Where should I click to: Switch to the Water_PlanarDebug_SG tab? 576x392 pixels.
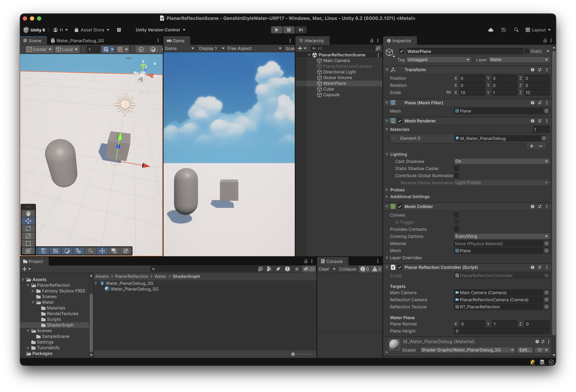point(77,41)
